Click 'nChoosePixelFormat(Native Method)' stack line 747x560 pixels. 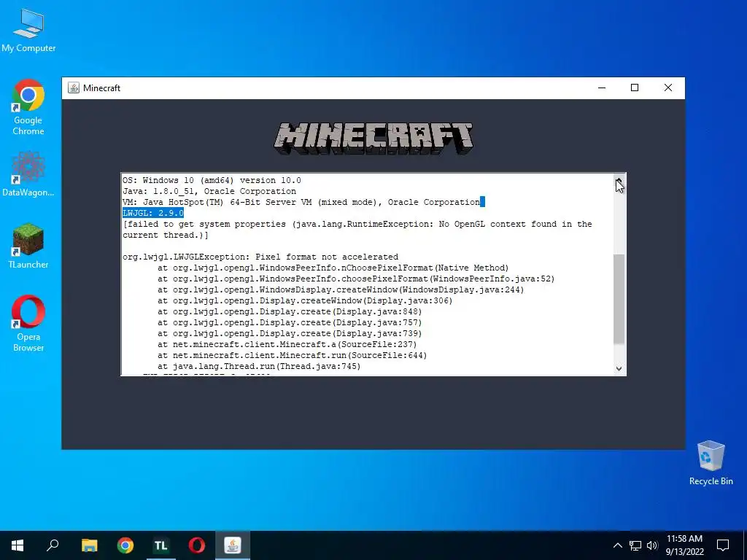(x=333, y=268)
